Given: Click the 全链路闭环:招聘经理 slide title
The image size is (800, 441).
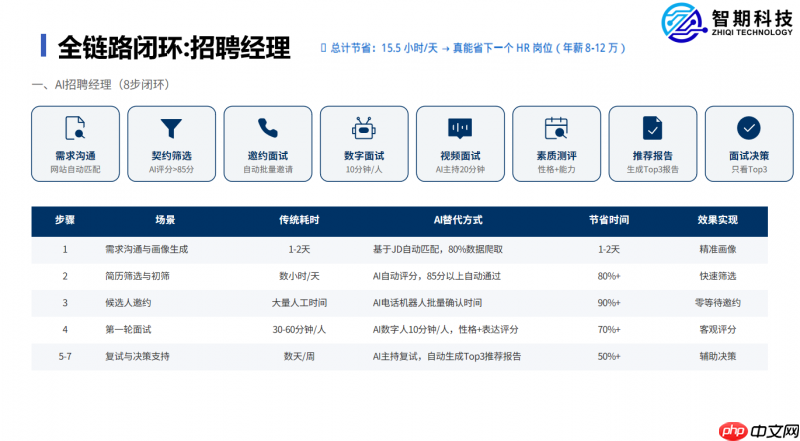Looking at the screenshot, I should (174, 48).
